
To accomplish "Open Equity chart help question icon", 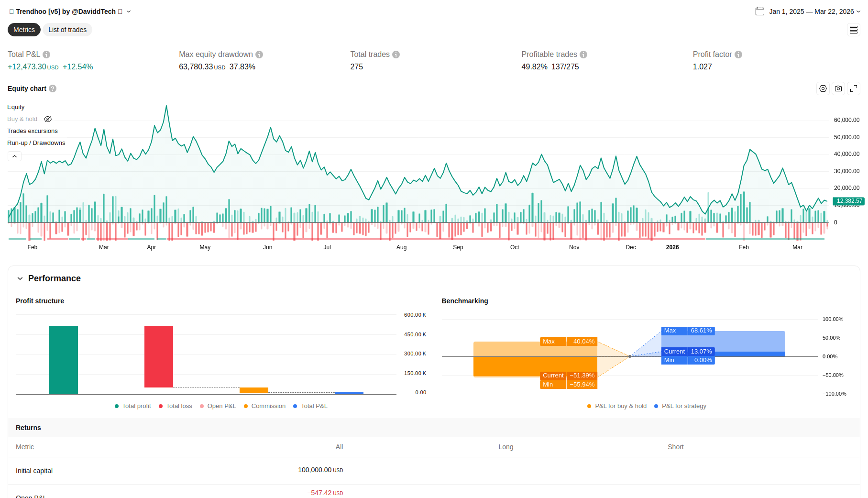I will [53, 89].
